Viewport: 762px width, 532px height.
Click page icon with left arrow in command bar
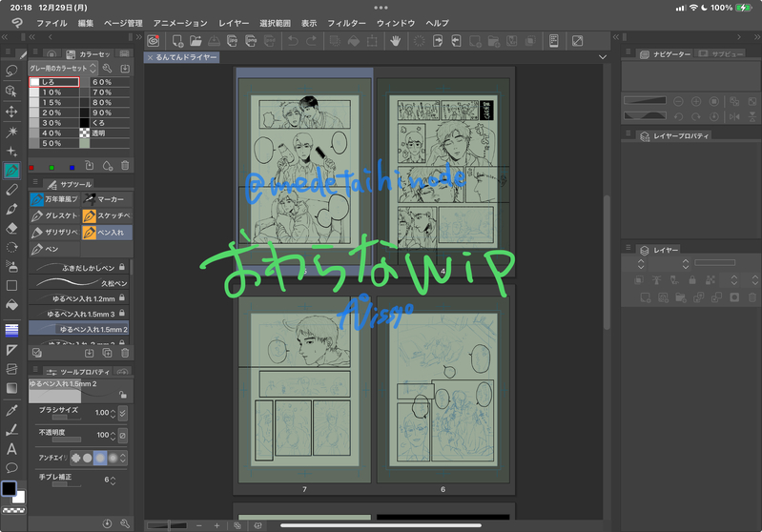456,41
